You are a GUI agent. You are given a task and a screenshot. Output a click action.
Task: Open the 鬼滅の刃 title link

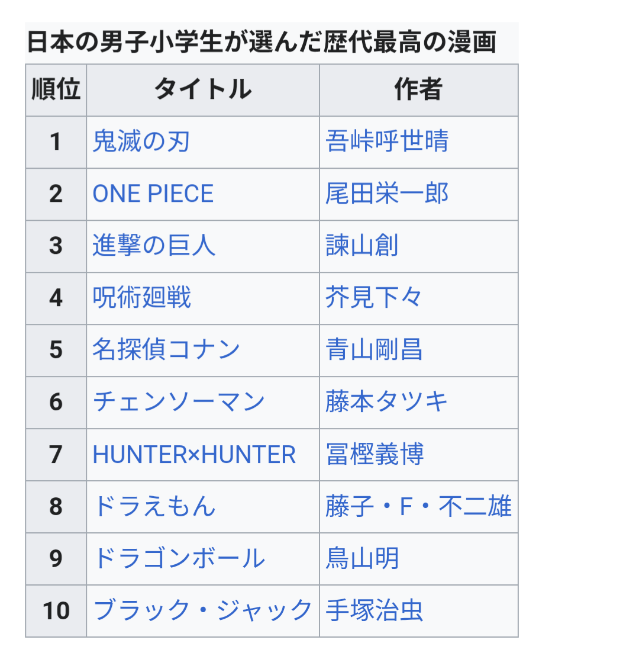[141, 142]
